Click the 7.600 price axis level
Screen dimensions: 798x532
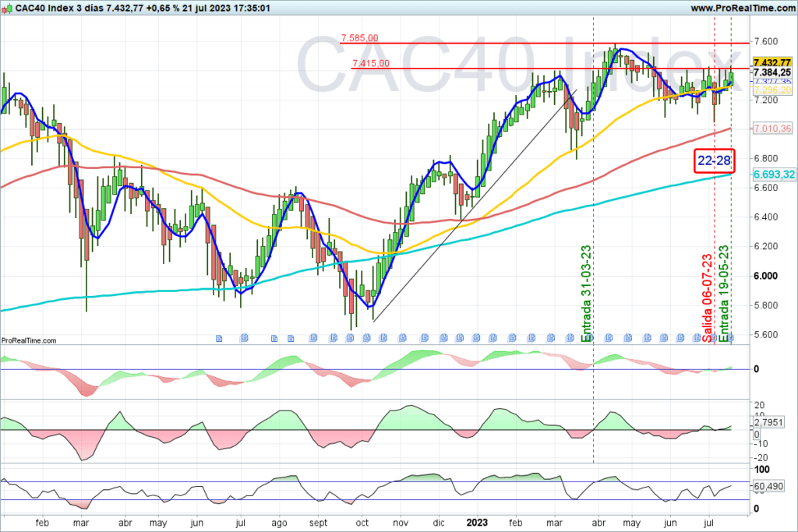(766, 41)
